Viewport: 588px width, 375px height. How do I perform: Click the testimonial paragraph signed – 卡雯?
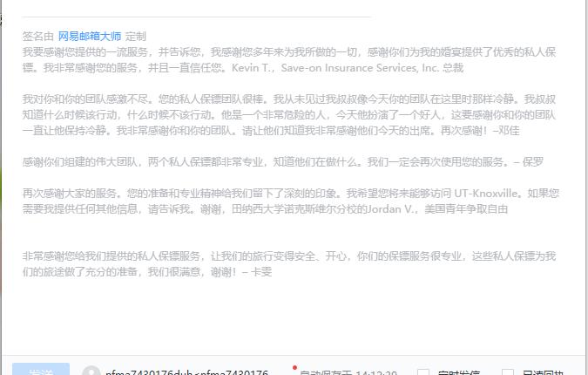[288, 264]
